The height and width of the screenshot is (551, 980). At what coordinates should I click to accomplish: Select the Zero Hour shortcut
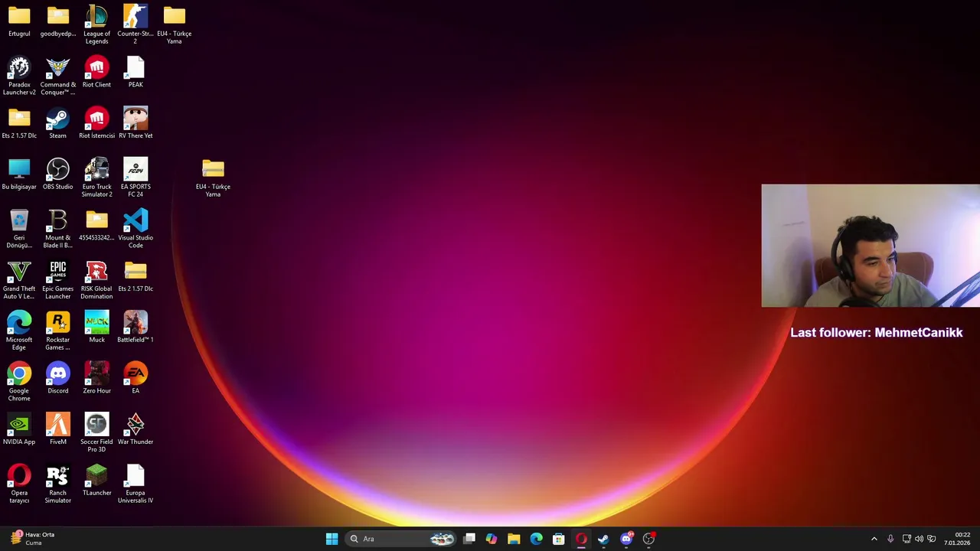pos(96,379)
